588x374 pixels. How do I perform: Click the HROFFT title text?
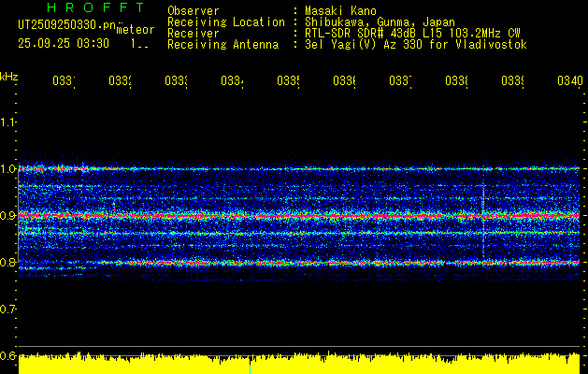[x=96, y=7]
